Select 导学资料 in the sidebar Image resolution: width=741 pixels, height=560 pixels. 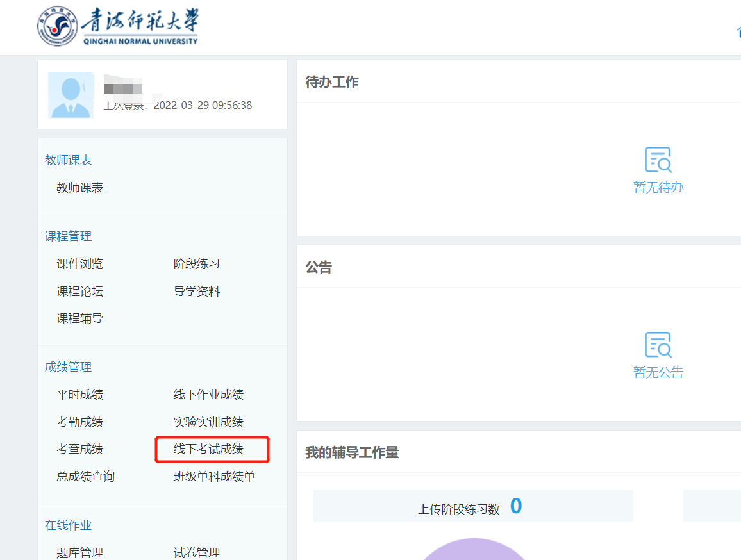click(197, 292)
